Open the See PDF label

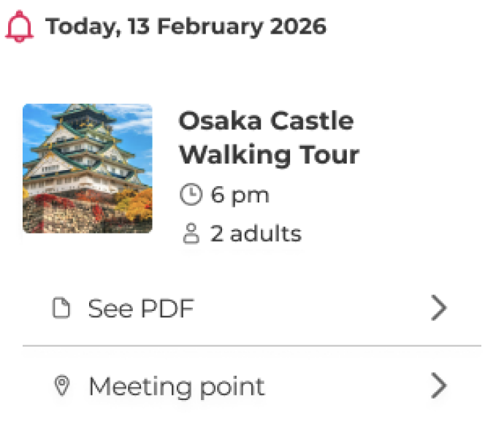[141, 308]
